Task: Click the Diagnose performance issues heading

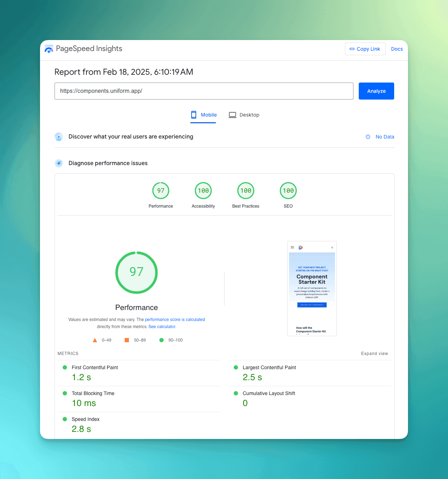Action: (108, 163)
